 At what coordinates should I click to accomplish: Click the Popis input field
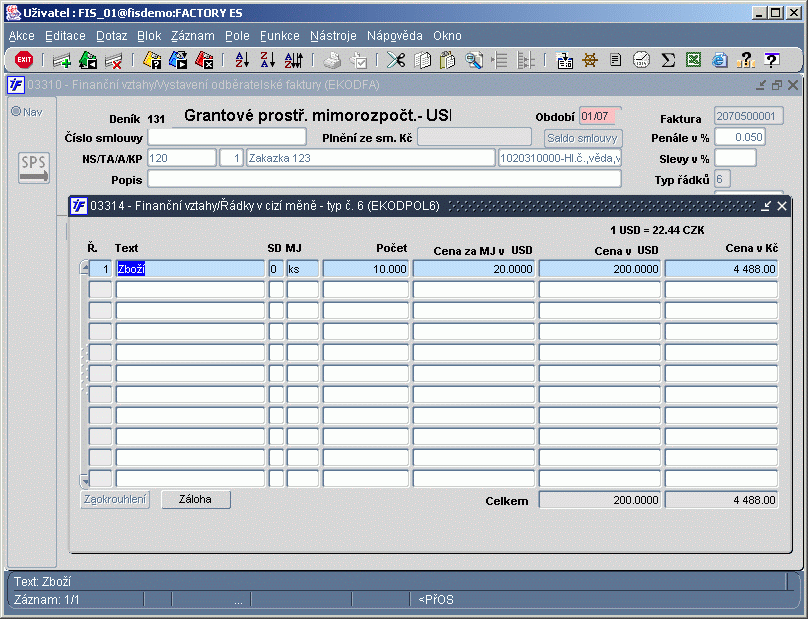coord(384,179)
